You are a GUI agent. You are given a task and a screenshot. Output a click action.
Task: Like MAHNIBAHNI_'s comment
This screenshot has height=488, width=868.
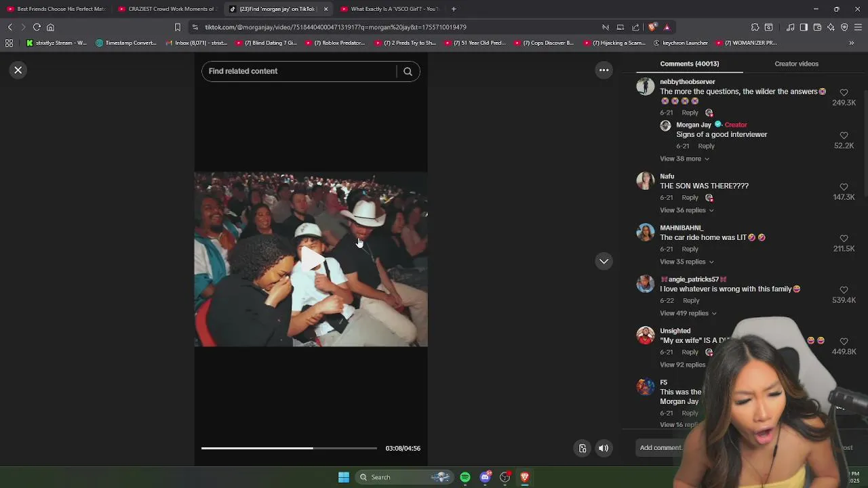(x=844, y=239)
